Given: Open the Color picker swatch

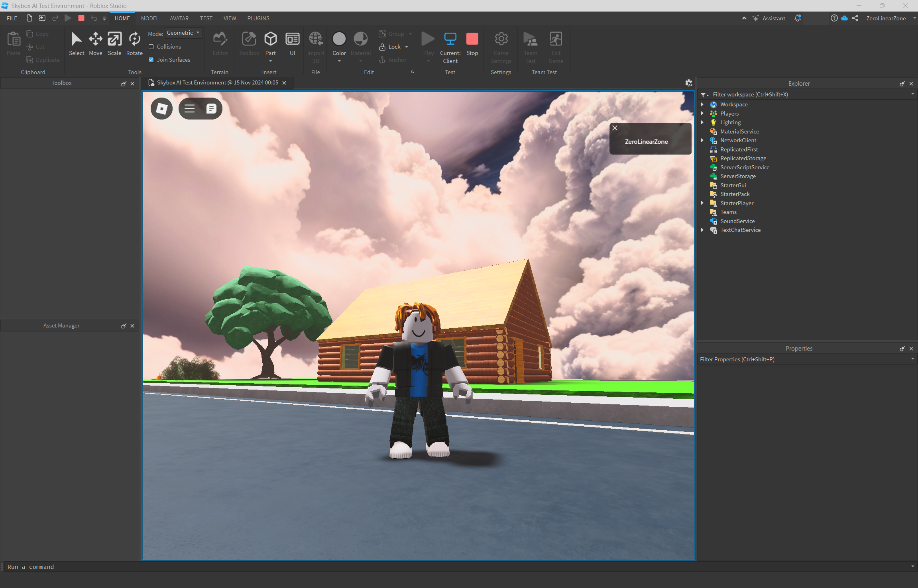Looking at the screenshot, I should (x=339, y=39).
